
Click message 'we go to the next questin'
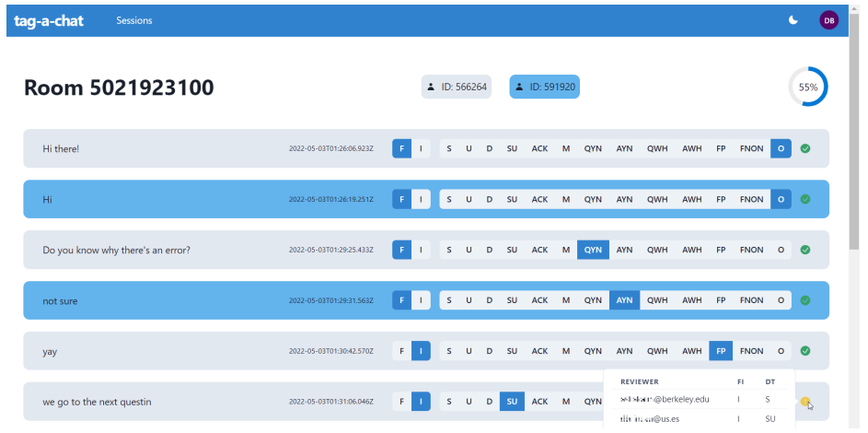[97, 402]
